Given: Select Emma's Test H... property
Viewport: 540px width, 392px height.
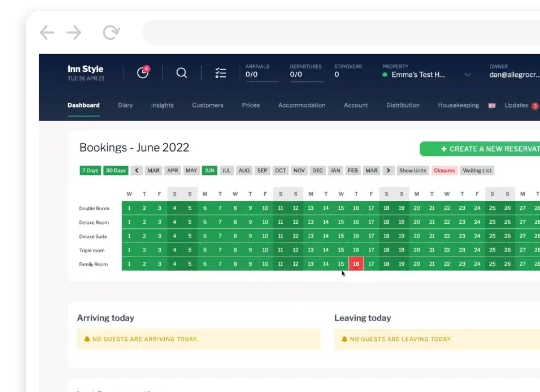Looking at the screenshot, I should 414,75.
